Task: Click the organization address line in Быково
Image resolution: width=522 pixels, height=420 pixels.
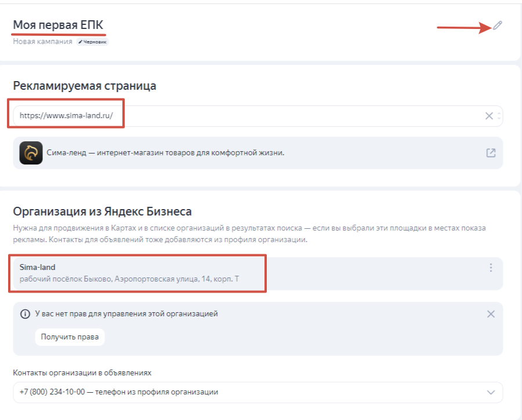Action: point(129,279)
